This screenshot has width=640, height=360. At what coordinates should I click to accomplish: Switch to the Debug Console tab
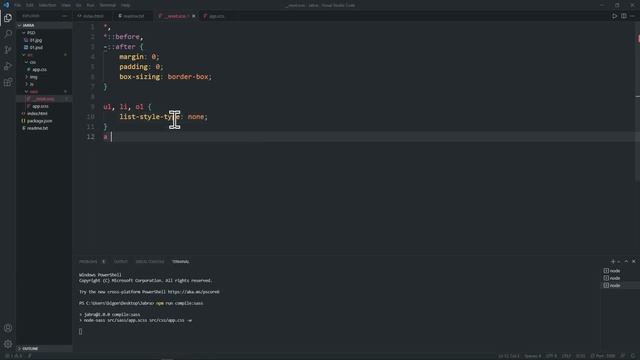coord(150,261)
